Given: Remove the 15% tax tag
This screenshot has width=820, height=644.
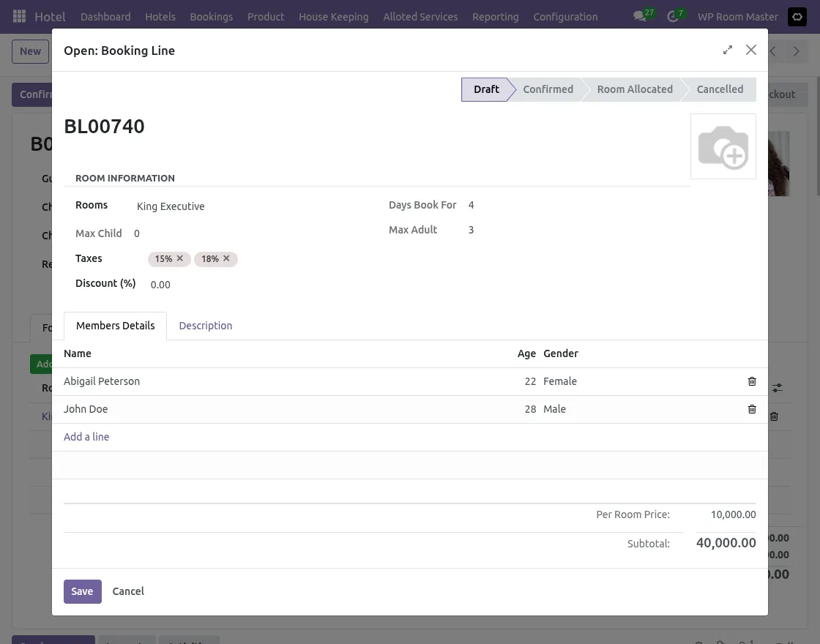Looking at the screenshot, I should (x=180, y=258).
